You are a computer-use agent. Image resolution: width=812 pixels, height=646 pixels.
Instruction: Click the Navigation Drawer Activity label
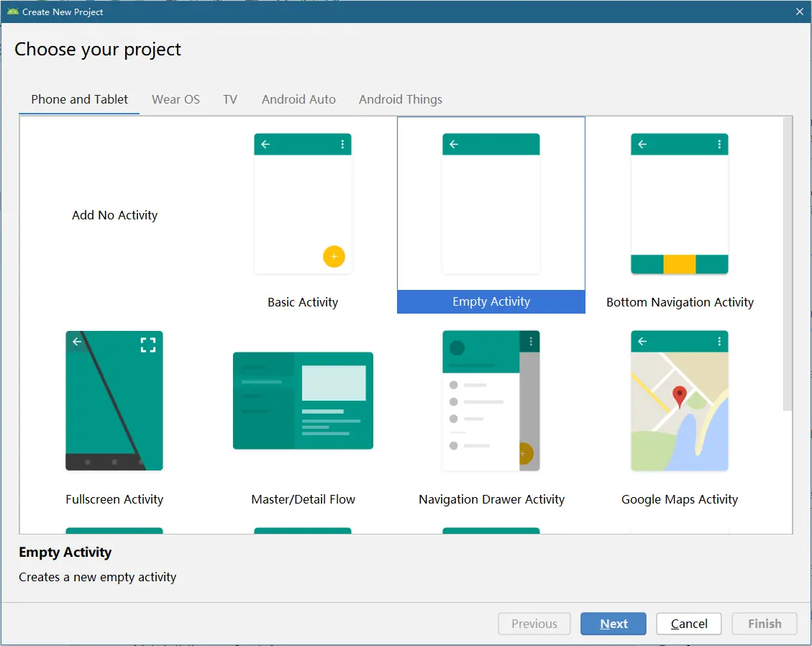pyautogui.click(x=491, y=499)
